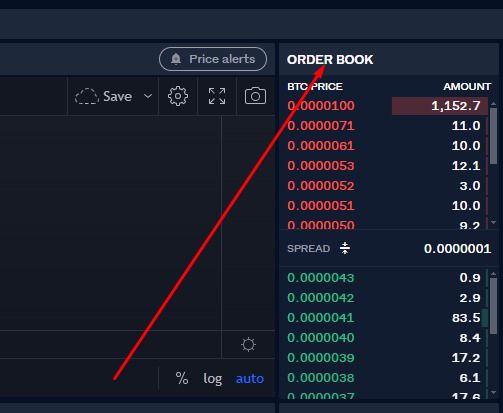Screen dimensions: 503x413
Task: Open price scale settings sun-gear icon
Action: tap(248, 344)
